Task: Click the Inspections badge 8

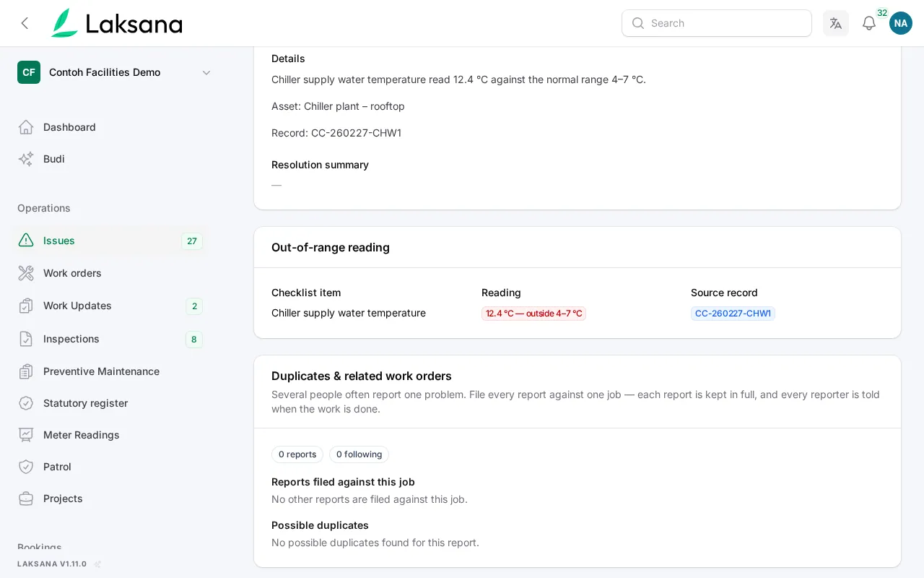Action: 194,340
